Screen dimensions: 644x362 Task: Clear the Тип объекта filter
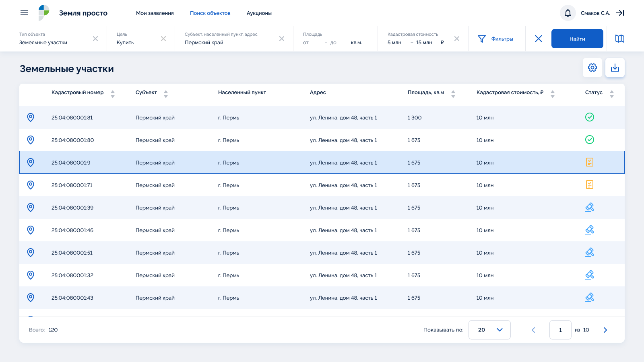pyautogui.click(x=95, y=39)
